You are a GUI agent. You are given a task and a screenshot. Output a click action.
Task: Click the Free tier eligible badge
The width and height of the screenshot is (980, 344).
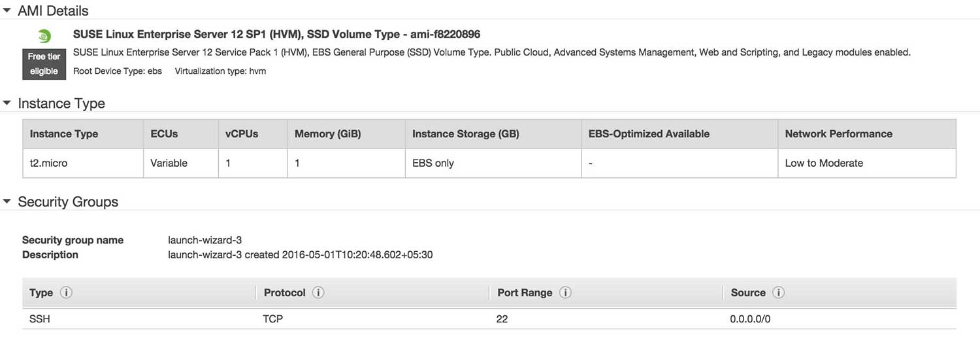[44, 64]
